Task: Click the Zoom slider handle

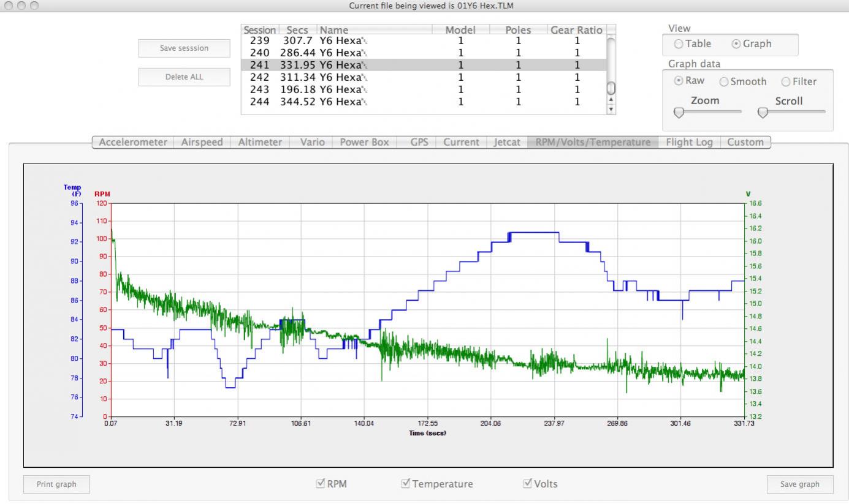Action: point(679,113)
